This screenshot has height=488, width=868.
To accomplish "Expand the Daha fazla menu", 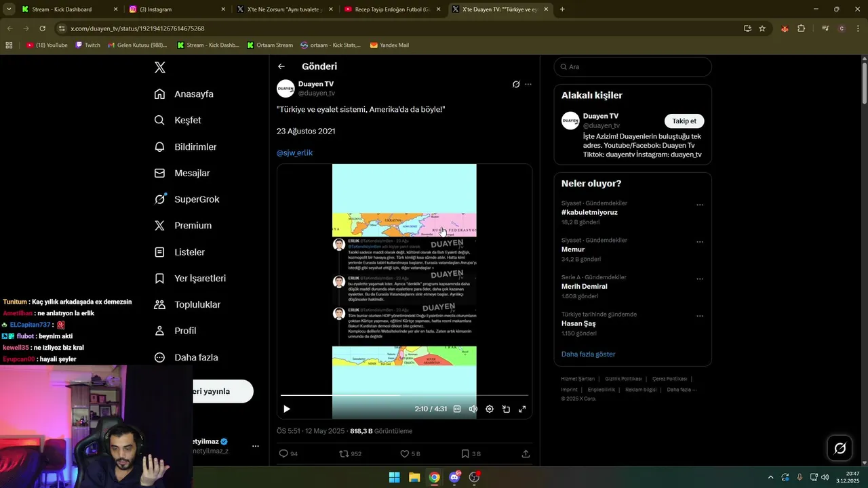I will click(186, 357).
